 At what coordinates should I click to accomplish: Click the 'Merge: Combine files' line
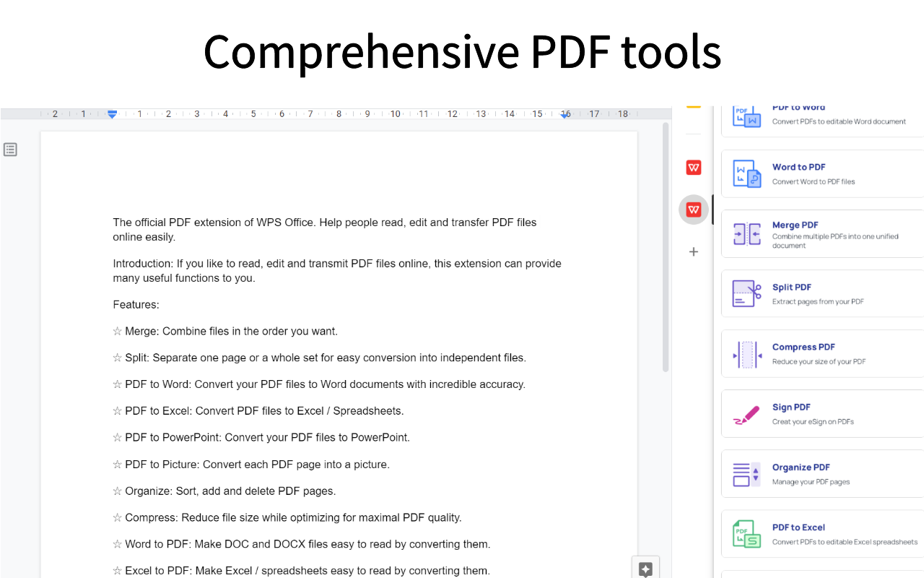(x=225, y=332)
